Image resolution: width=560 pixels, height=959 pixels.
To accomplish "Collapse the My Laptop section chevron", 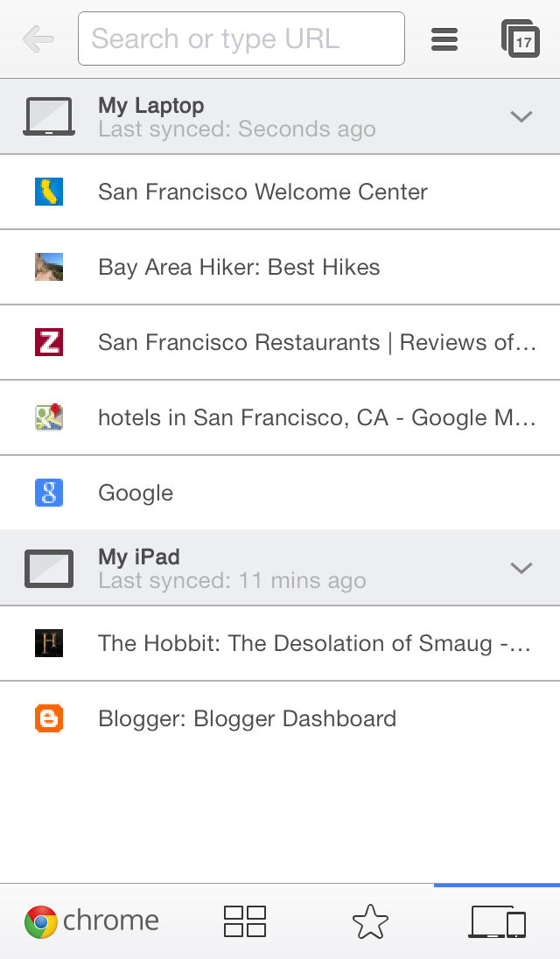I will [x=521, y=116].
